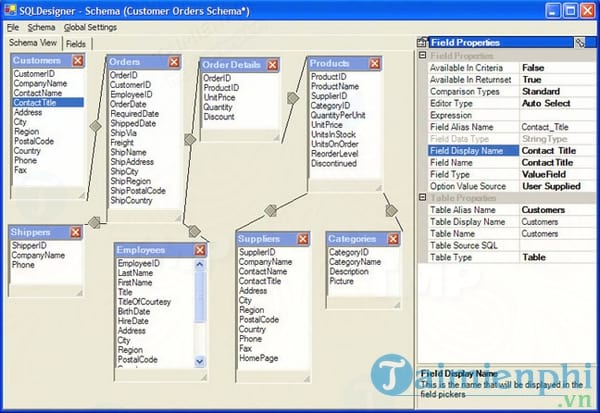Edit the Field Alias Name value Contact_Title
The width and height of the screenshot is (600, 413).
(557, 127)
